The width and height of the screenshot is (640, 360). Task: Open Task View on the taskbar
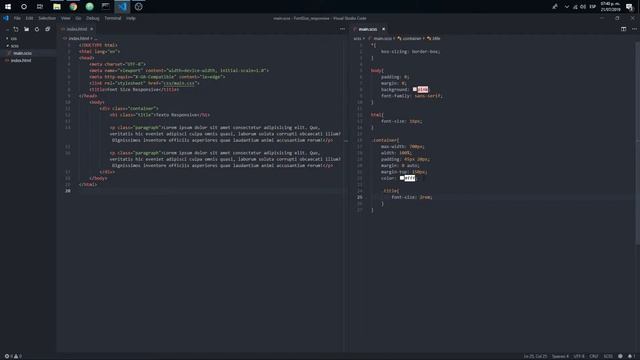pyautogui.click(x=40, y=7)
